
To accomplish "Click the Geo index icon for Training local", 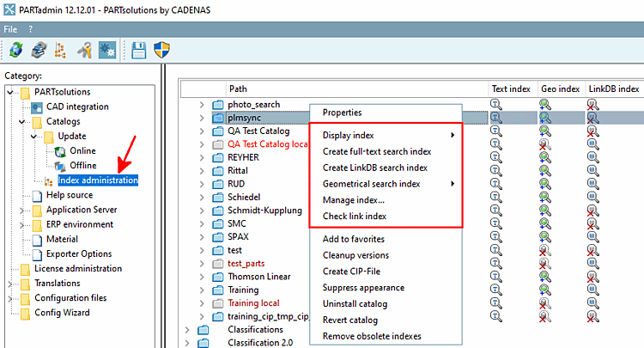I will [545, 303].
